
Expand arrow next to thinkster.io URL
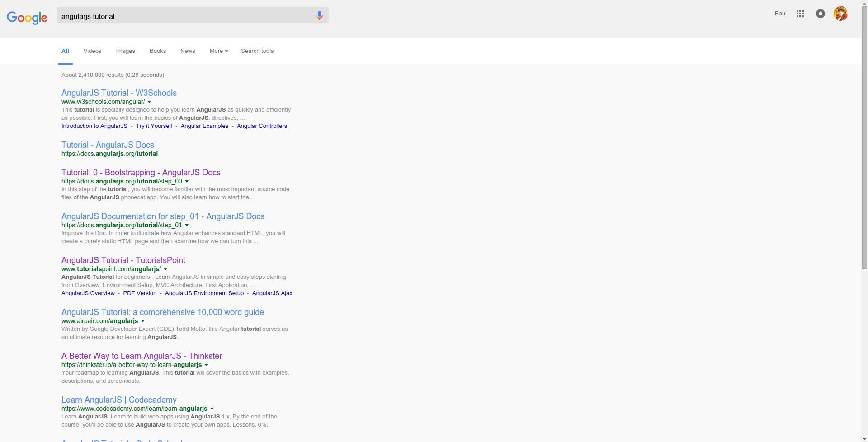click(x=207, y=365)
